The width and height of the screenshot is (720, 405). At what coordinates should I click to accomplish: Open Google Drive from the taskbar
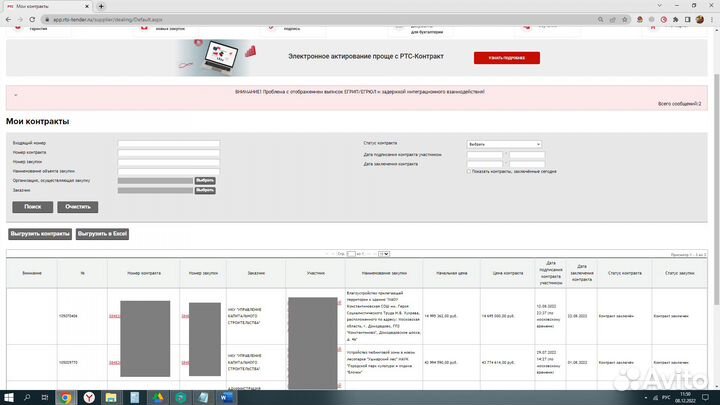point(159,397)
